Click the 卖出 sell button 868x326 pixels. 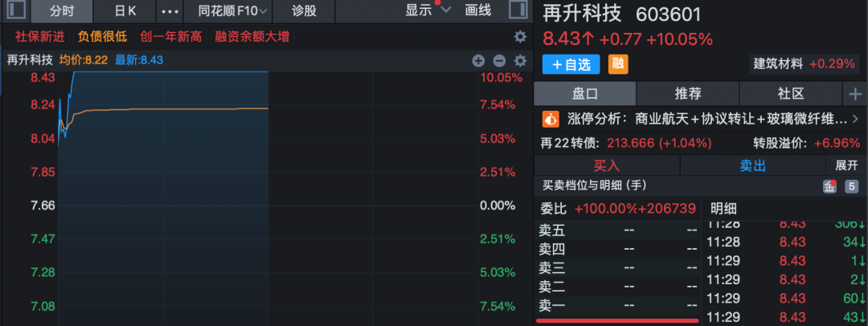coord(753,165)
